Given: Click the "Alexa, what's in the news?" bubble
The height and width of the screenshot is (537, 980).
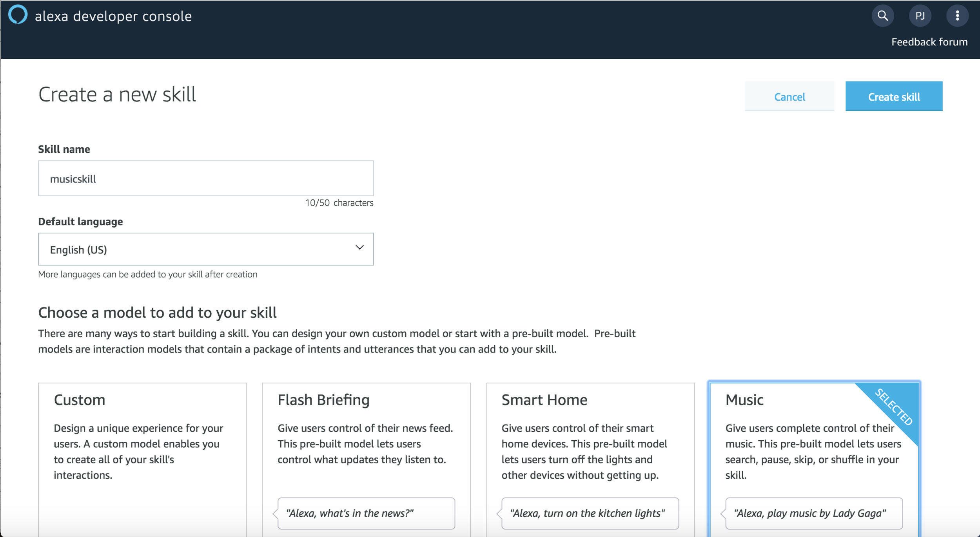Looking at the screenshot, I should pyautogui.click(x=366, y=513).
